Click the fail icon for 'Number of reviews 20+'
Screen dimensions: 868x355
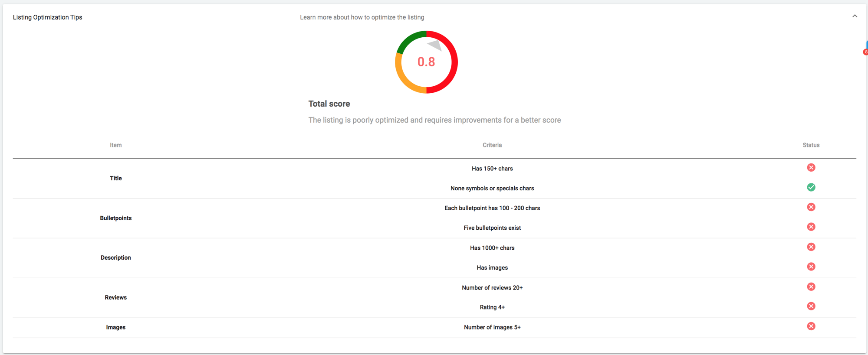[x=811, y=287]
